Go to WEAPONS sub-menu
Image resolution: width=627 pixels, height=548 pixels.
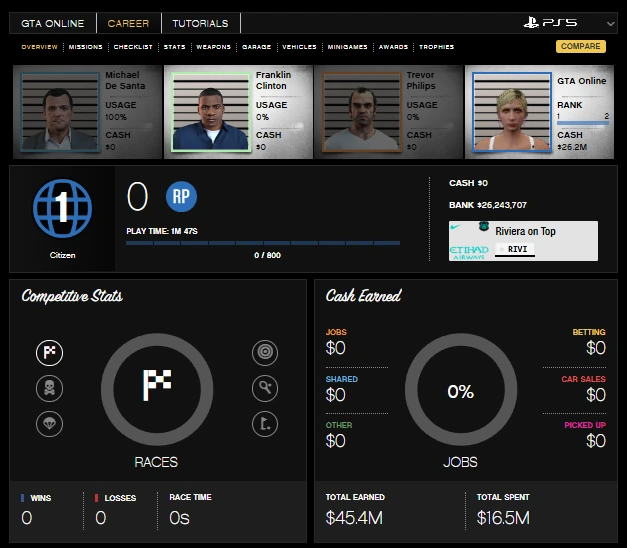pos(214,47)
